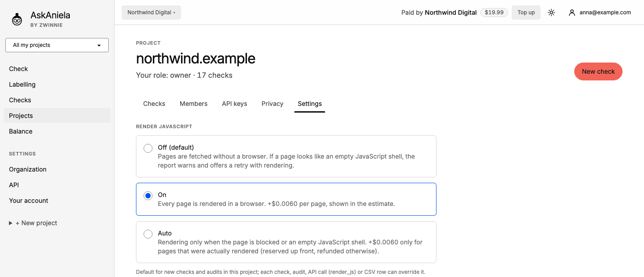Expand the + New project disclosure triangle
The height and width of the screenshot is (277, 644).
tap(11, 223)
